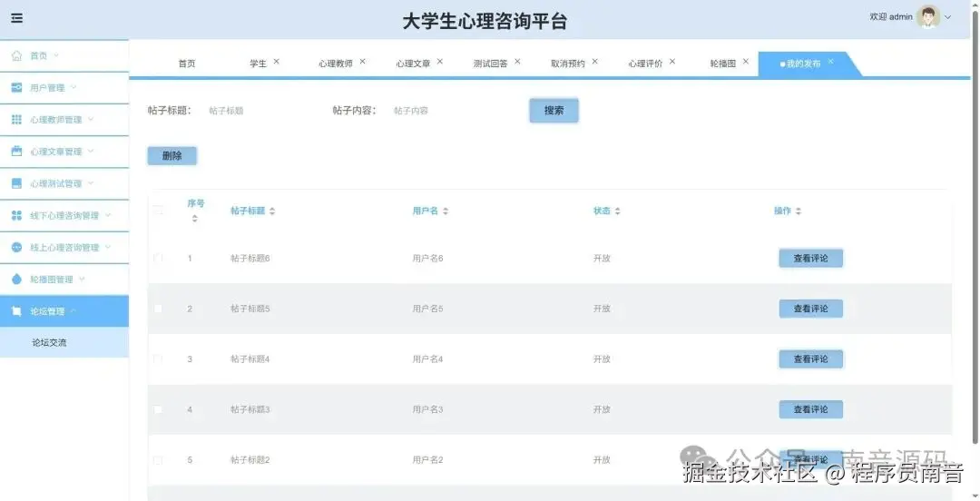Click 查看评论 for 帖子标题5
Screen dimensions: 980x501
pyautogui.click(x=810, y=309)
